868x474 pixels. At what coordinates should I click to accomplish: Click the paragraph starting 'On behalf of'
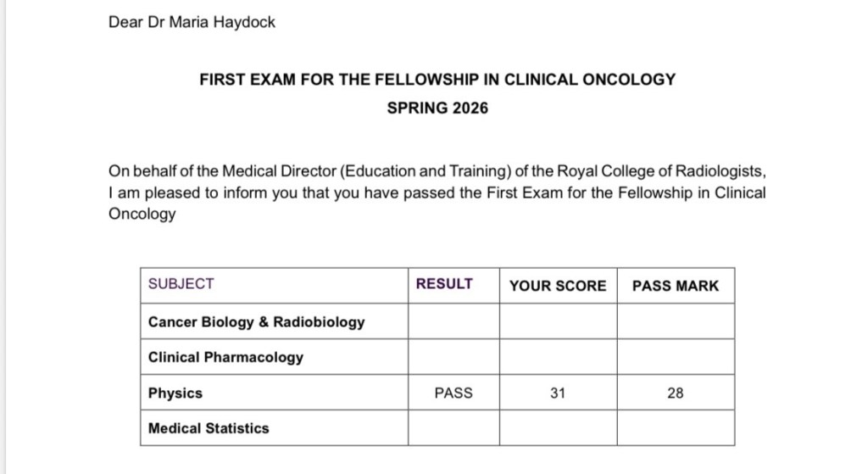(437, 192)
